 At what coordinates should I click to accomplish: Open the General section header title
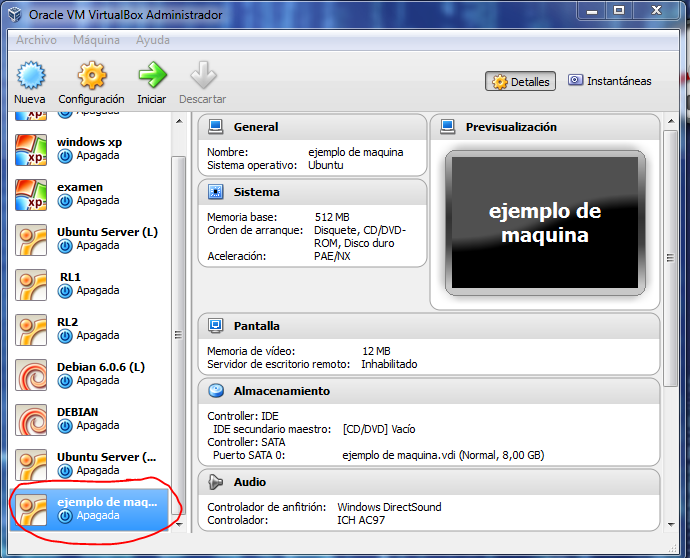coord(256,127)
